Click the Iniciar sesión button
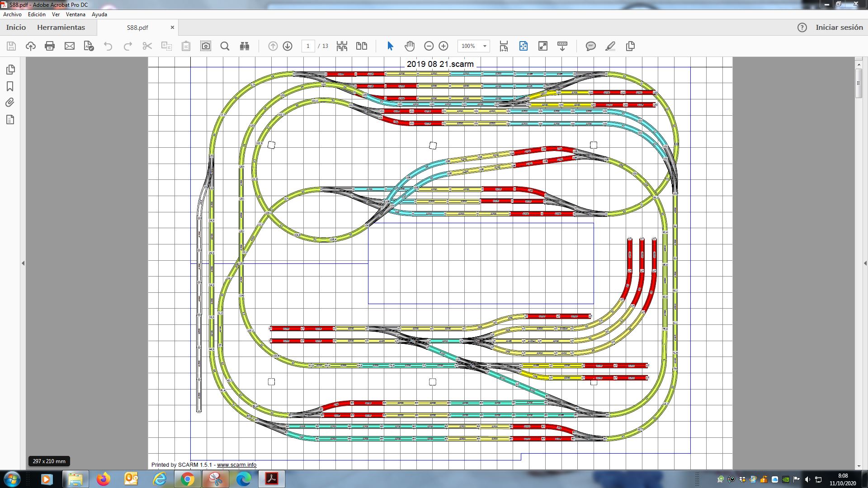Screen dimensions: 868x488 tap(839, 28)
